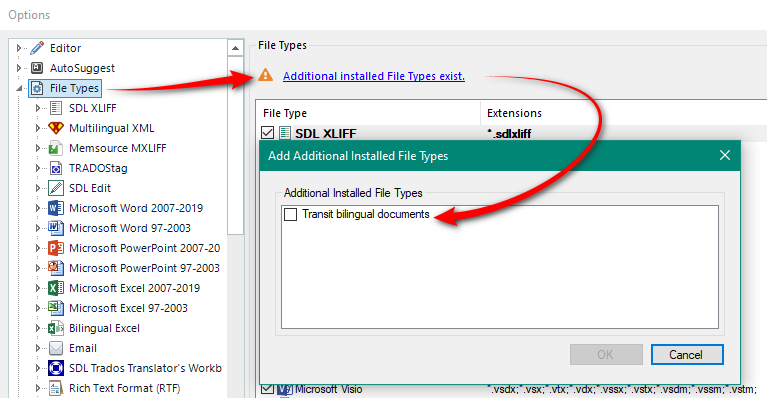
Task: Collapse the File Types tree node
Action: point(19,88)
